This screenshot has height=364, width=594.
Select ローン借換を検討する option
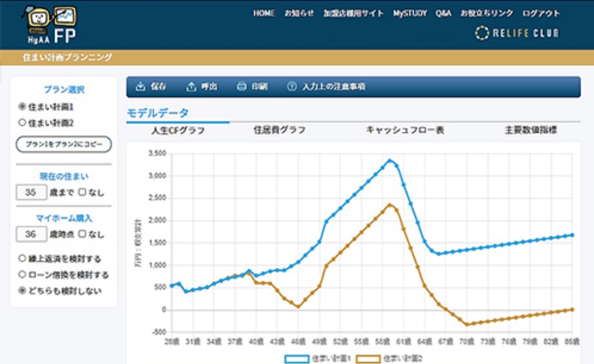22,274
